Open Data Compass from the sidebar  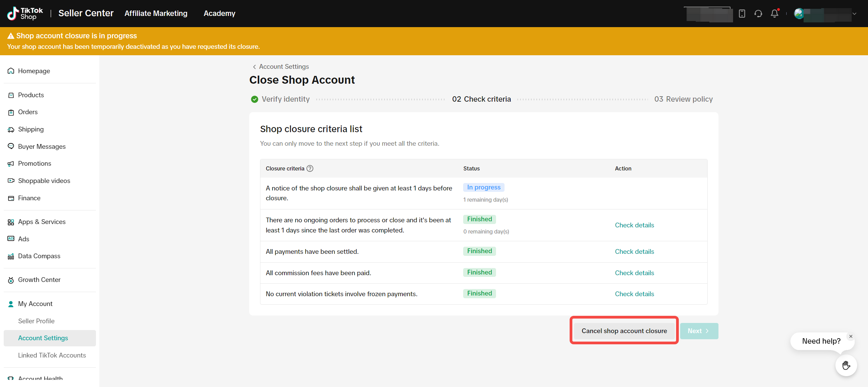pos(39,256)
